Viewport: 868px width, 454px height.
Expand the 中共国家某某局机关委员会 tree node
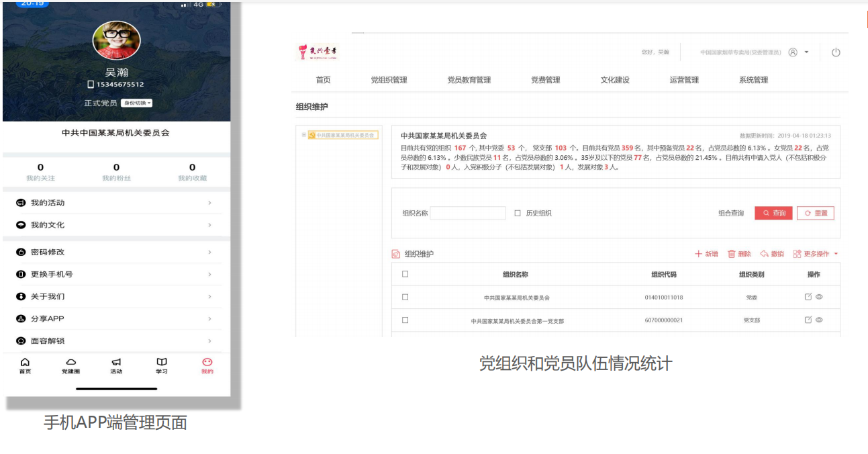[303, 135]
